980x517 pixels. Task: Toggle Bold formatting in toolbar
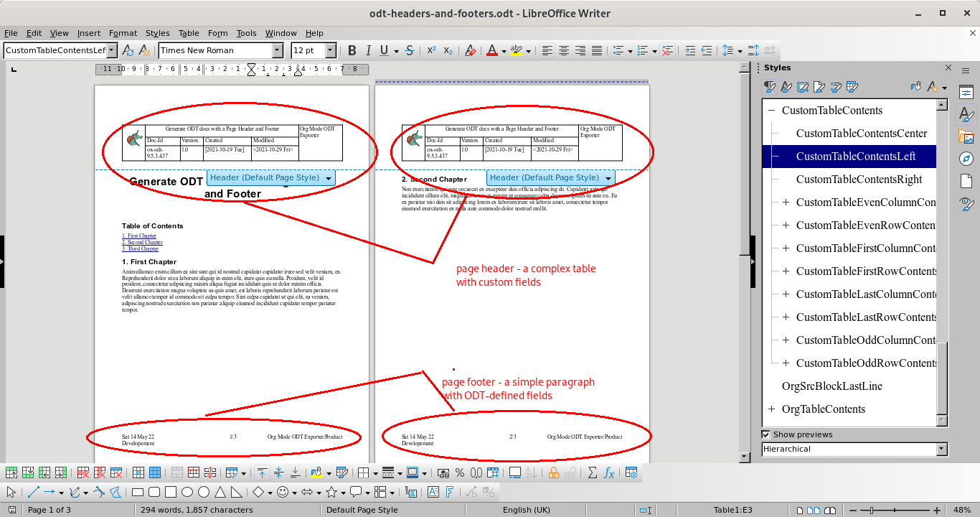point(352,50)
